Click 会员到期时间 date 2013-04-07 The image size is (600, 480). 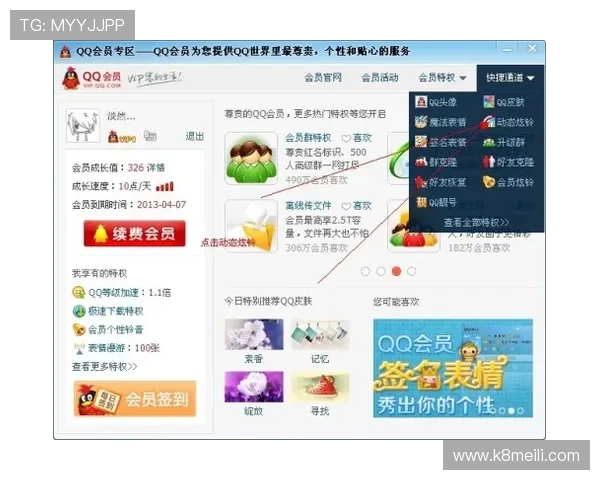tap(161, 205)
